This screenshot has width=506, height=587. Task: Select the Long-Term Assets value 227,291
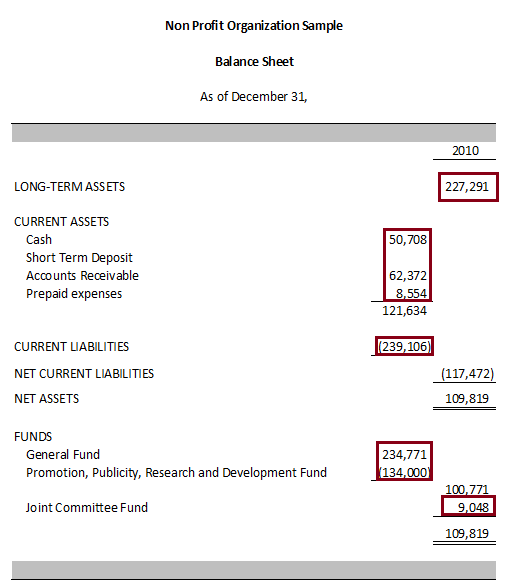pos(467,186)
